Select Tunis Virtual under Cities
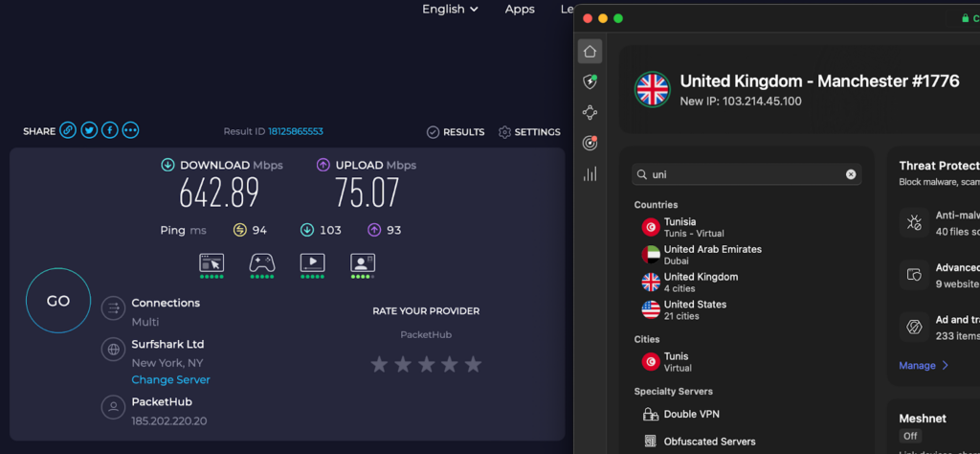This screenshot has width=980, height=454. [666, 362]
